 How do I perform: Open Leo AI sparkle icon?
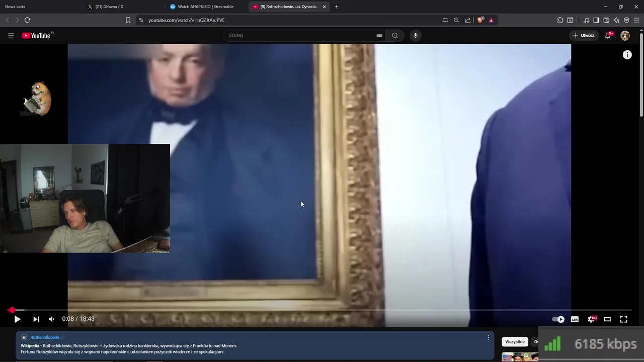(x=616, y=20)
